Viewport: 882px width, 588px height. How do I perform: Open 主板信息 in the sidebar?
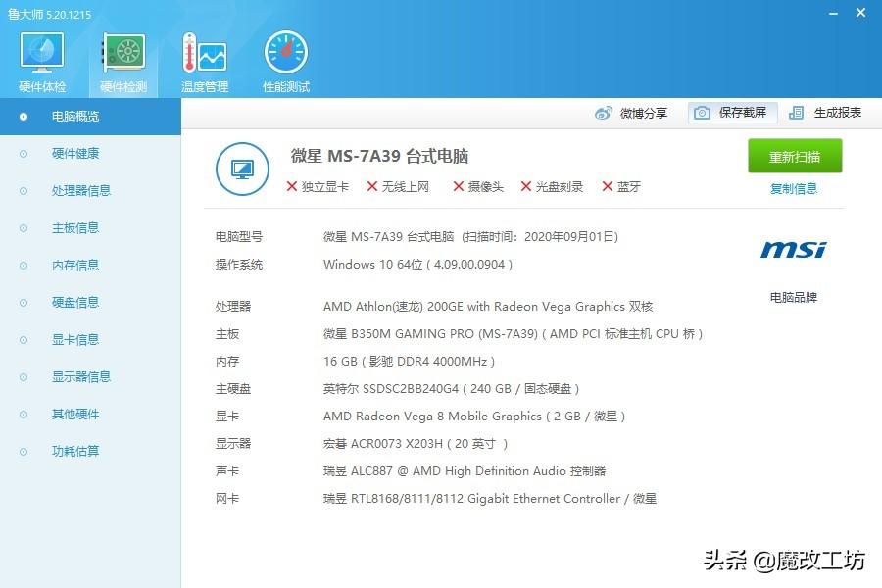point(90,228)
